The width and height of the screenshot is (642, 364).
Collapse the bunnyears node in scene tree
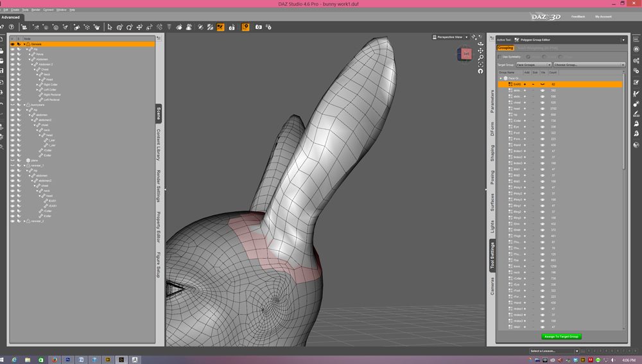click(x=25, y=105)
